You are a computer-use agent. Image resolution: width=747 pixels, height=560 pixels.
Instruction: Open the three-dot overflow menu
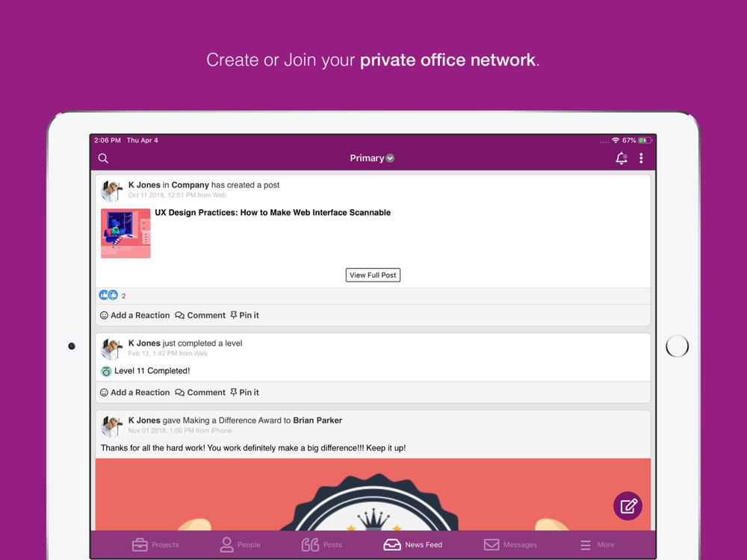point(641,158)
